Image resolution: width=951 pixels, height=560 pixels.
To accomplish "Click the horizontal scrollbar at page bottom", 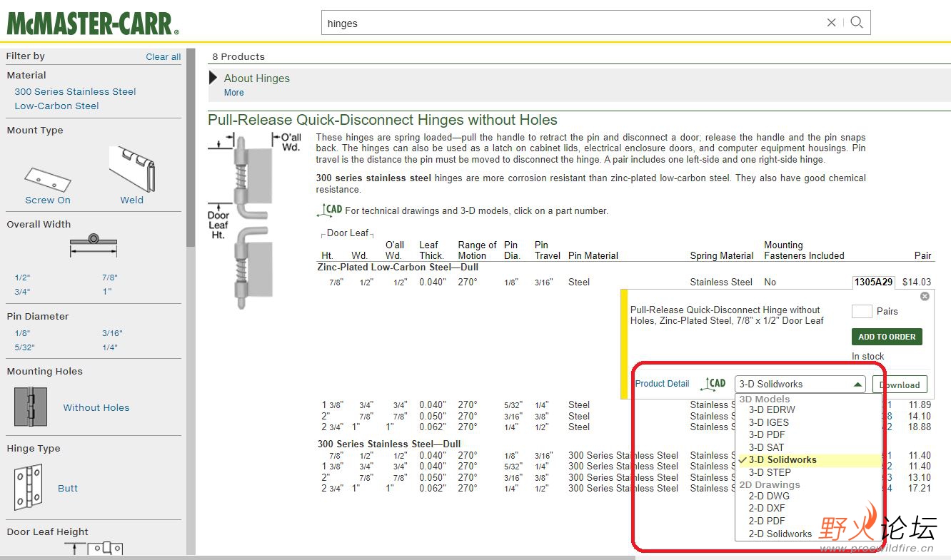I will pos(318,558).
